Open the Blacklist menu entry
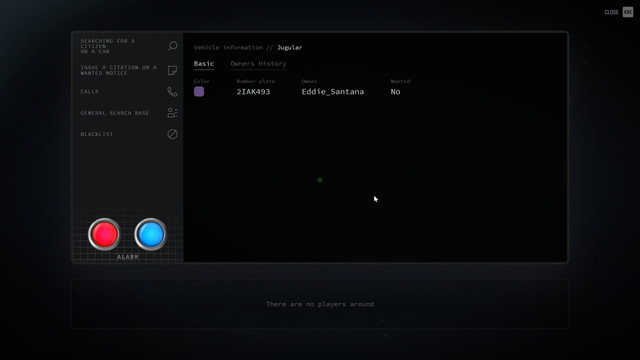The height and width of the screenshot is (360, 640). click(97, 134)
